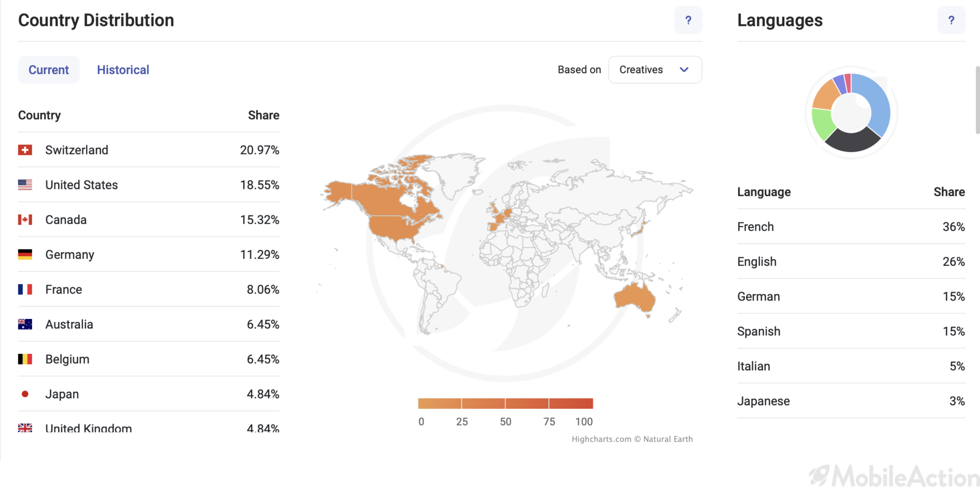Select the France row in country table
This screenshot has width=980, height=487.
149,290
